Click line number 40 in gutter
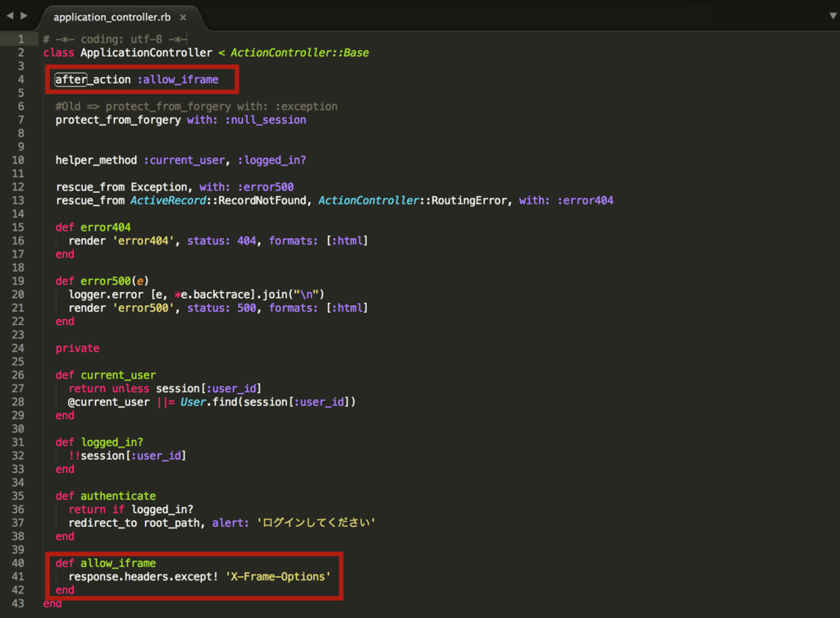 pos(18,563)
